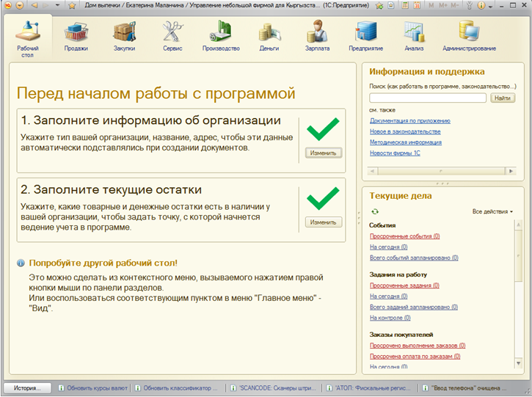Open the Закупки (Purchases) section
Viewport: 532px width, 397px height.
coord(124,36)
